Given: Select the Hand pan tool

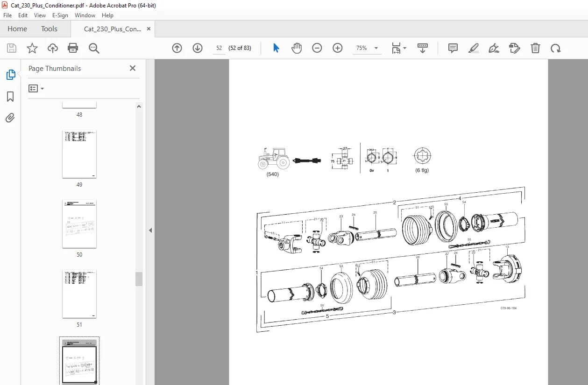Looking at the screenshot, I should pos(297,48).
